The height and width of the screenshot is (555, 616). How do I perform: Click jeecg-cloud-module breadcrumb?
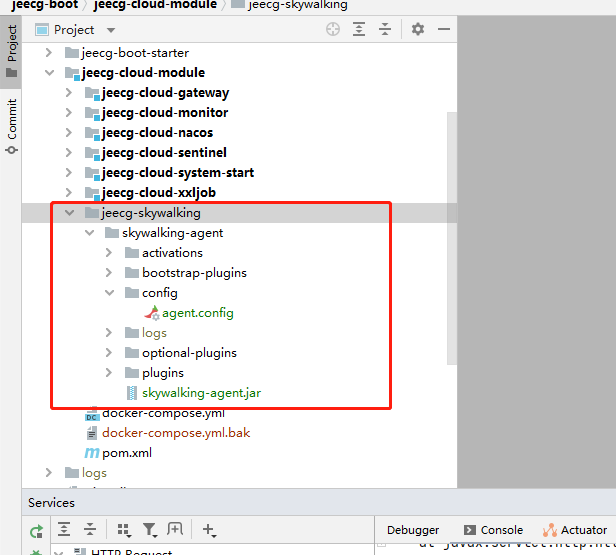[x=155, y=5]
